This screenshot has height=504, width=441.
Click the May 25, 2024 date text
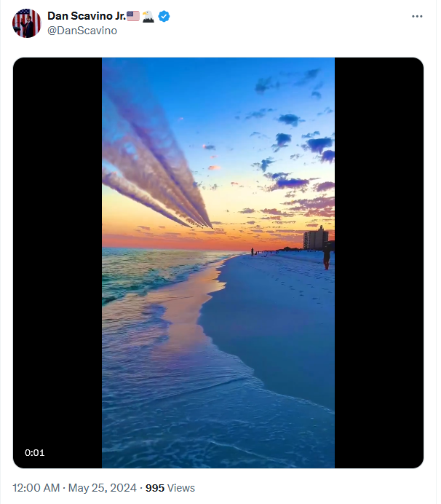tap(103, 487)
